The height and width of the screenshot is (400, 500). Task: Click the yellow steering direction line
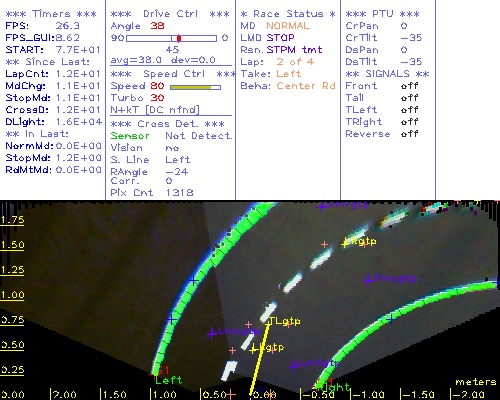260,359
